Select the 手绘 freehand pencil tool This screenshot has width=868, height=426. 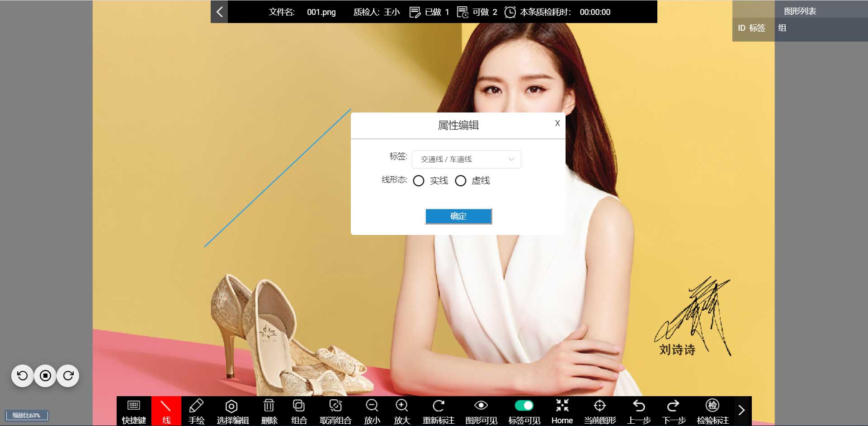pyautogui.click(x=197, y=411)
